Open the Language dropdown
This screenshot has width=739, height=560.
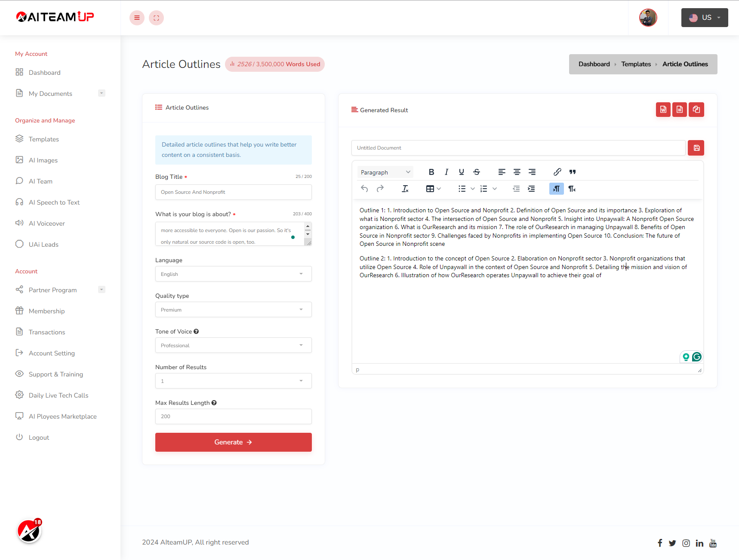[x=234, y=274]
